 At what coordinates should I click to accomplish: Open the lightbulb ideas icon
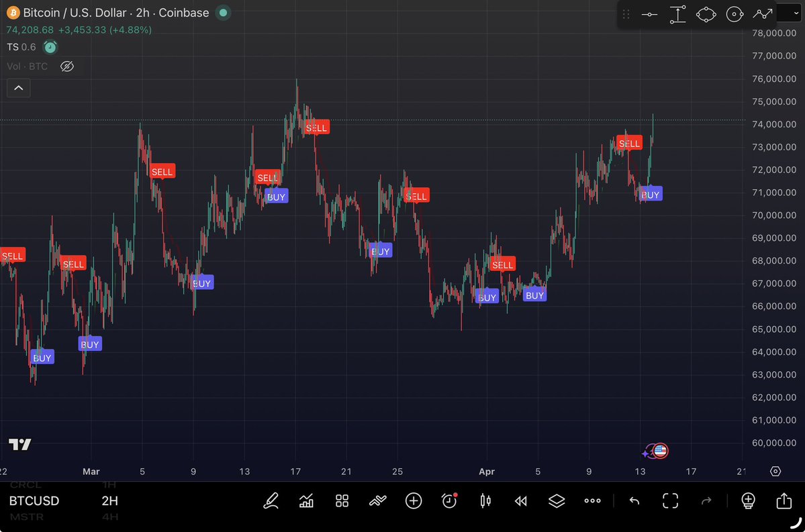coord(748,500)
